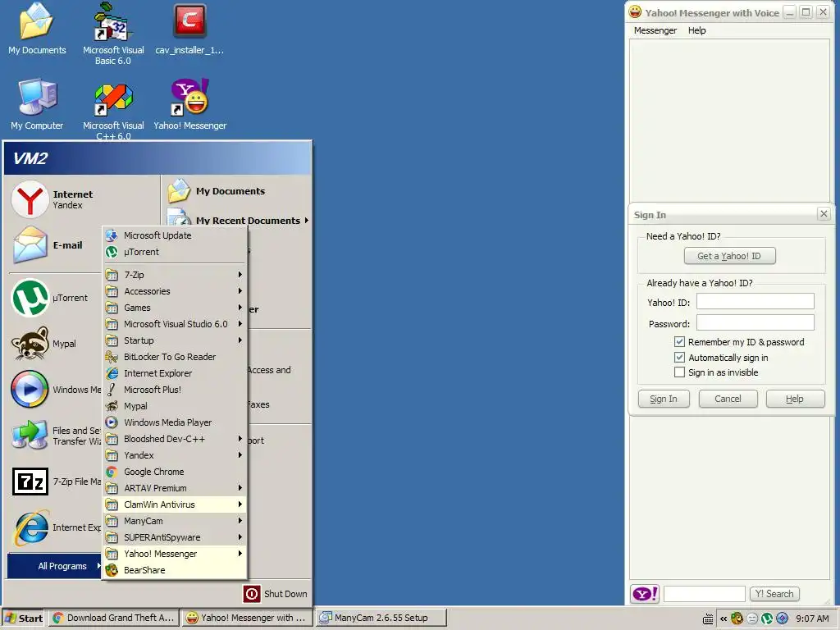Click the keyboard icon in the taskbar
This screenshot has height=630, width=840.
[708, 619]
